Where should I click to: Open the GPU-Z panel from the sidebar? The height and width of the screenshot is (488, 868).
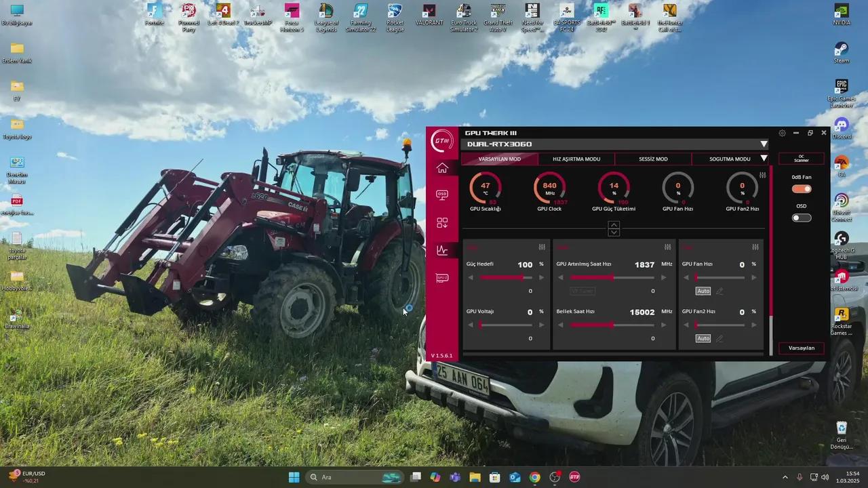tap(442, 278)
